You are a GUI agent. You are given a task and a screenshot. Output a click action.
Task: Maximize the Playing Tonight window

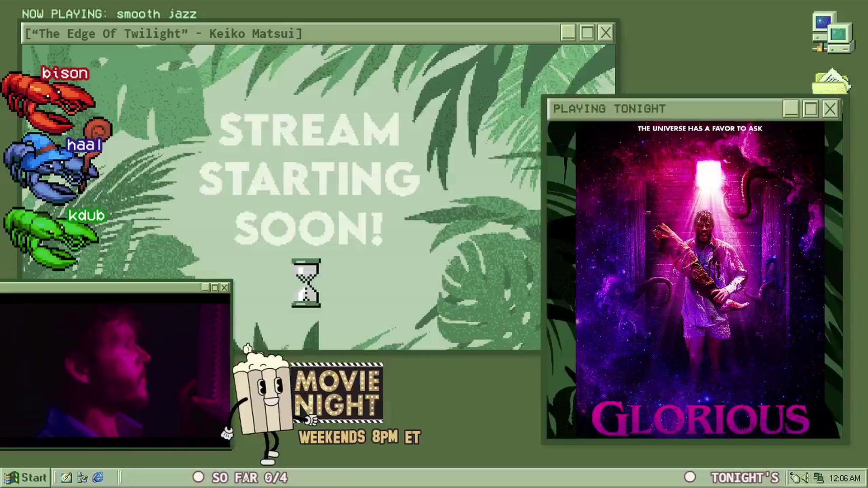[x=811, y=109]
